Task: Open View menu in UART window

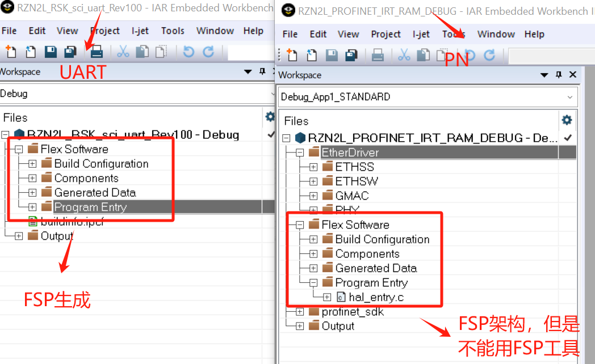Action: click(x=67, y=31)
